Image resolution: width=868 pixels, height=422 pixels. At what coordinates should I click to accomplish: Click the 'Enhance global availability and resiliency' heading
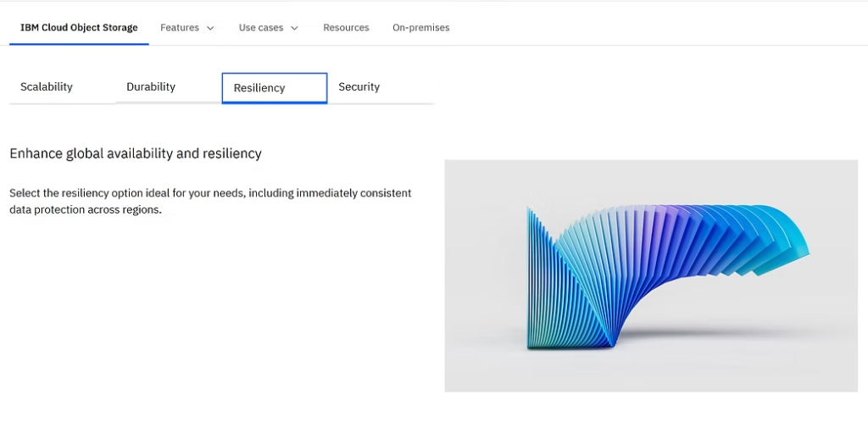click(136, 153)
